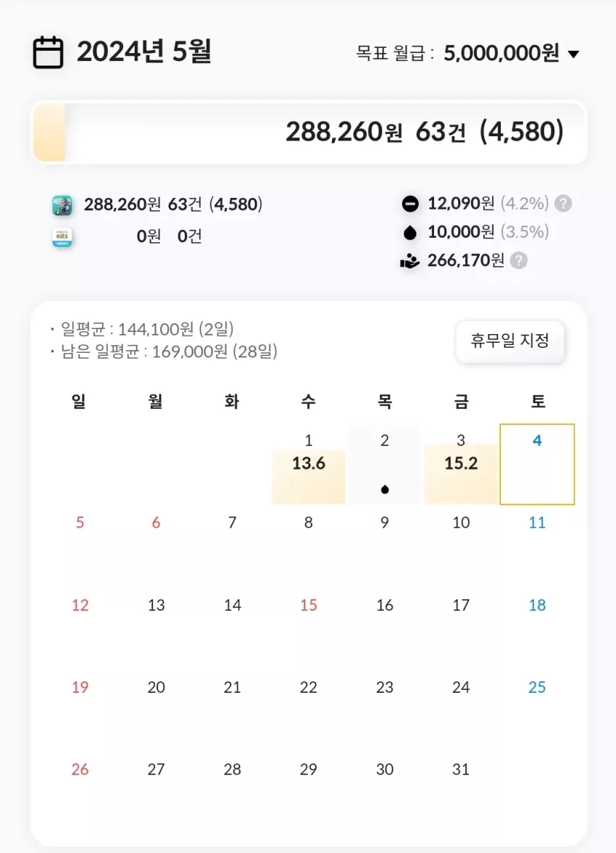Open the 5,000,000원 target salary selector
This screenshot has height=853, width=616.
point(501,54)
